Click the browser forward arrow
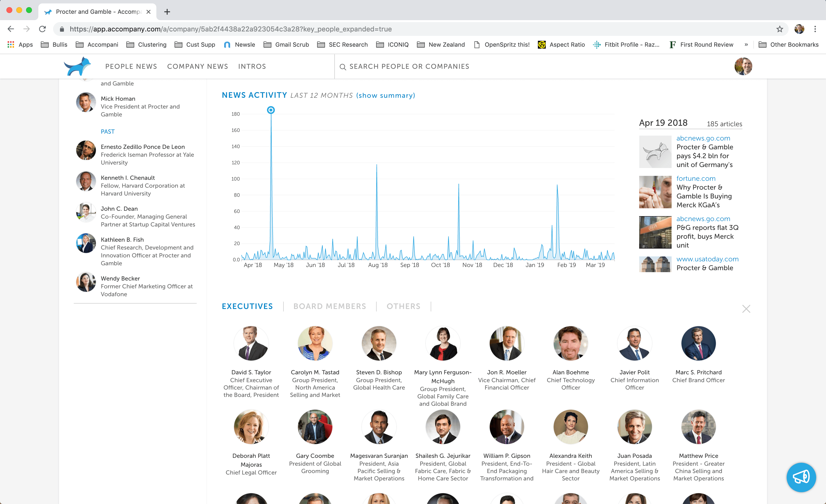The width and height of the screenshot is (826, 504). coord(27,29)
